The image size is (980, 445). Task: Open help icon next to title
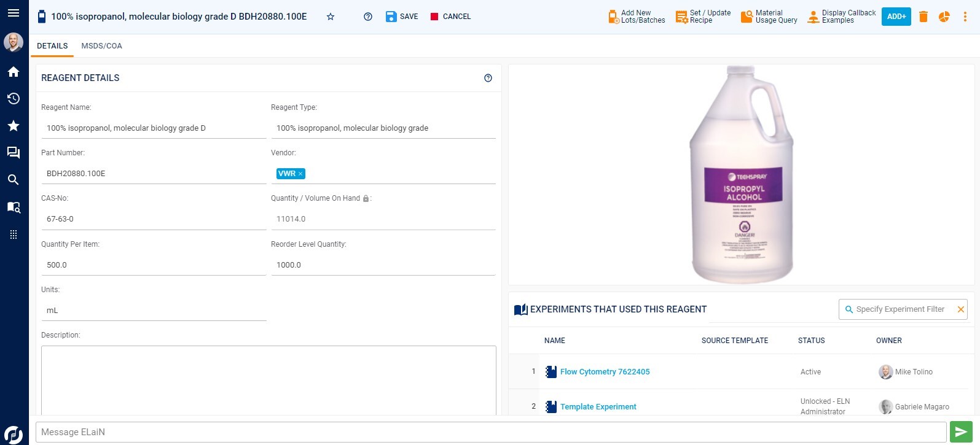coord(368,17)
